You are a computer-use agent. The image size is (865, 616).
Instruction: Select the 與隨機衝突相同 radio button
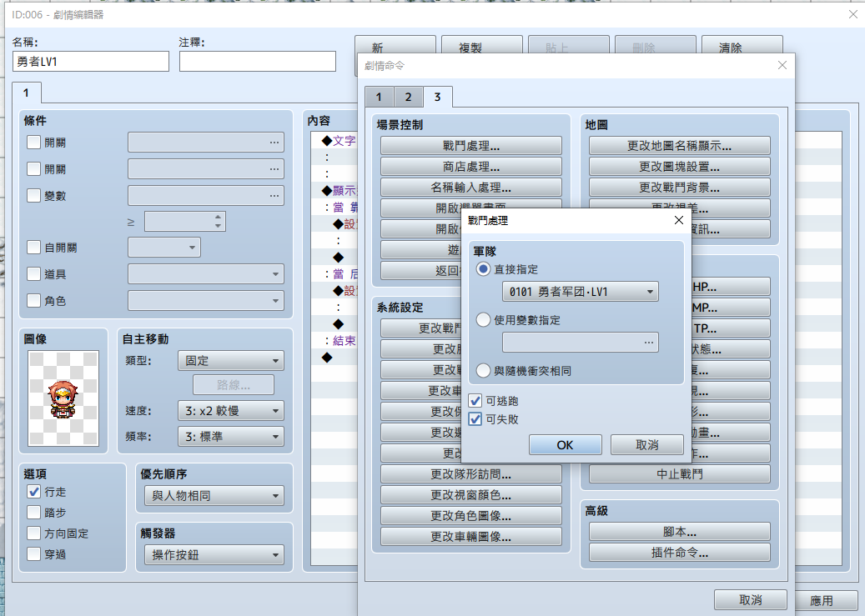point(483,371)
